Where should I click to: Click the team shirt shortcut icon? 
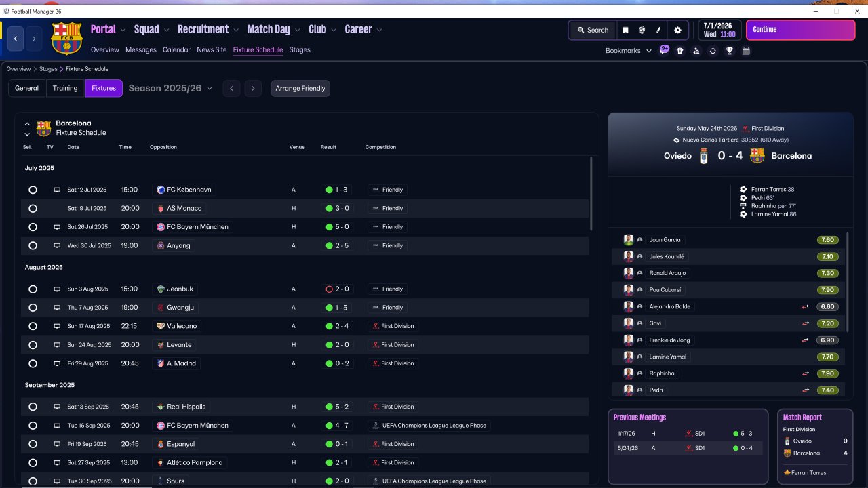click(x=680, y=51)
